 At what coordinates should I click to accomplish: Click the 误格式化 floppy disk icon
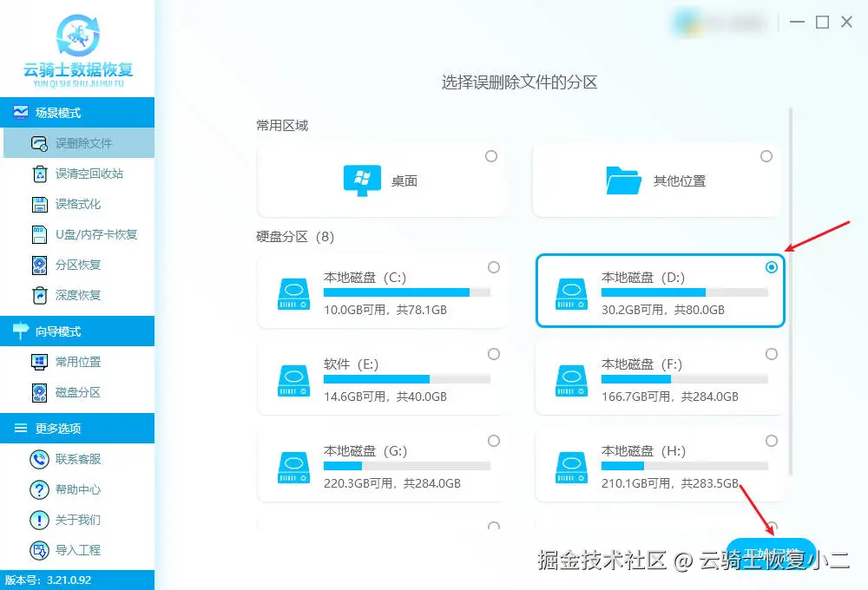click(x=39, y=204)
